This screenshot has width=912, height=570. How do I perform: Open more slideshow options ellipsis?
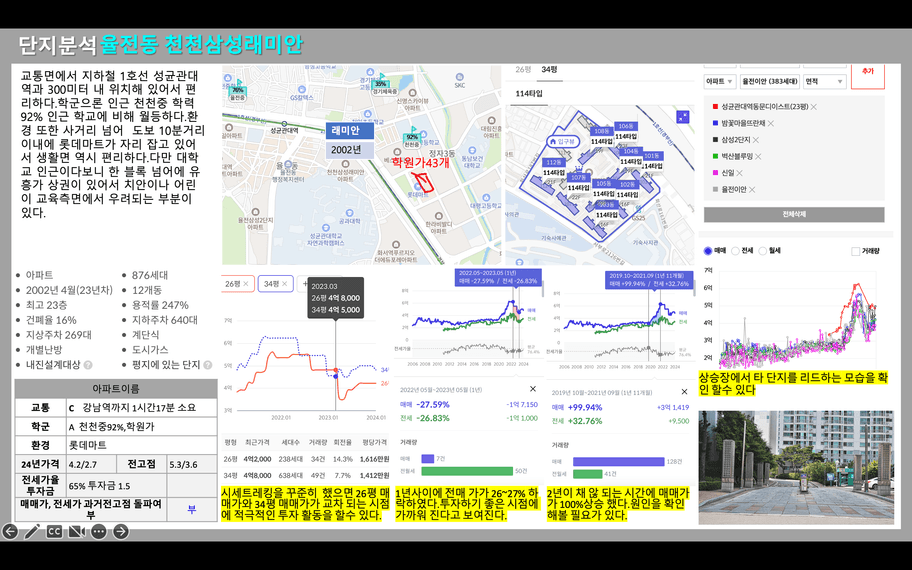(99, 531)
